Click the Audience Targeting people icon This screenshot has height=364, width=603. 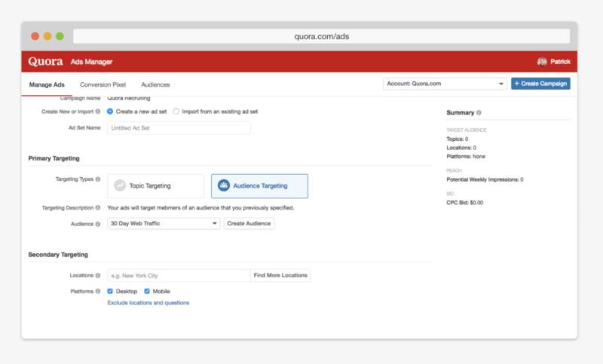224,185
